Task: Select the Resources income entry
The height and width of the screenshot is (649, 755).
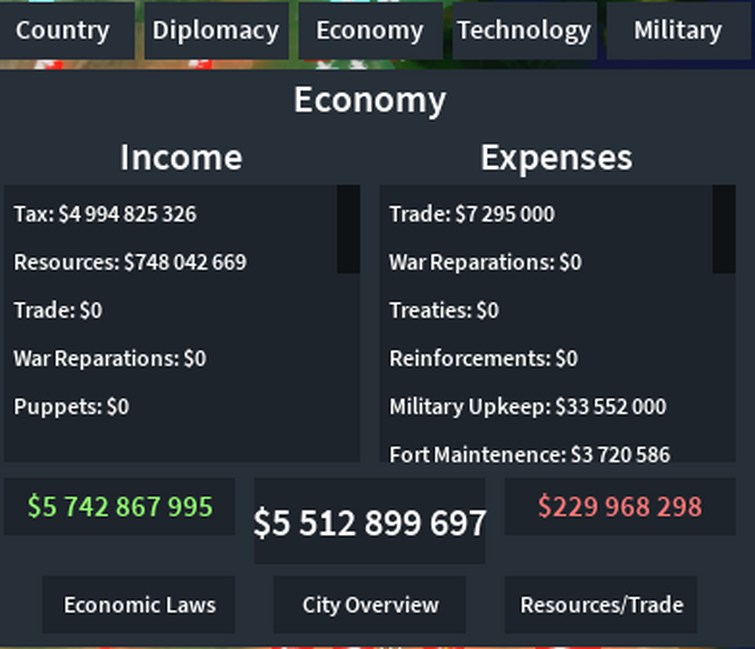Action: click(x=130, y=262)
